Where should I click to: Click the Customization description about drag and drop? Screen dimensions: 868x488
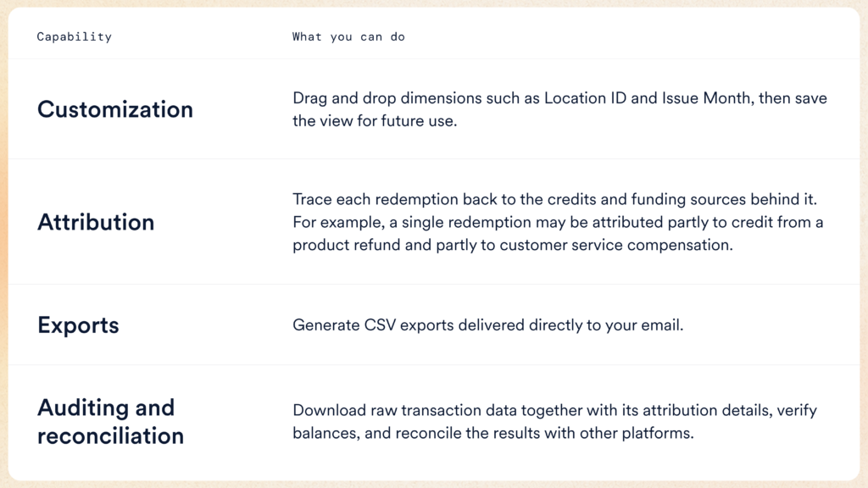tap(559, 109)
